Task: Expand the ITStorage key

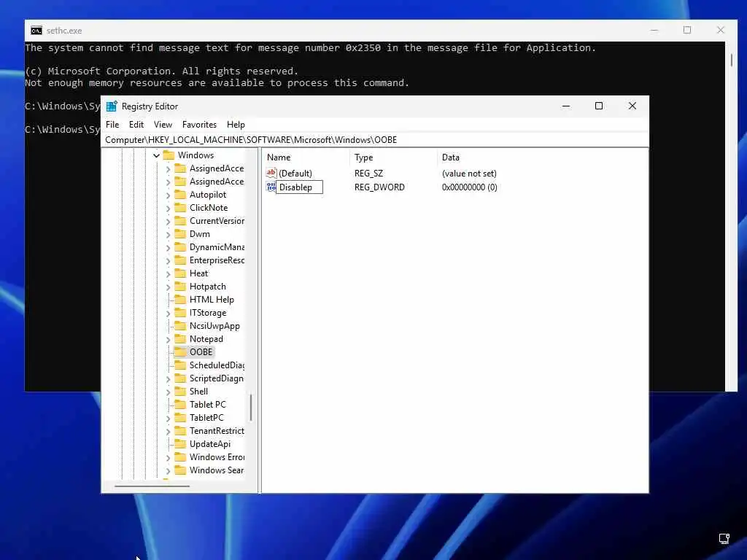Action: tap(169, 313)
